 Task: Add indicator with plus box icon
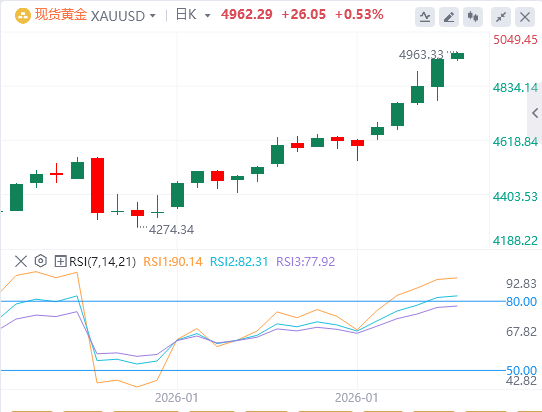(x=60, y=261)
